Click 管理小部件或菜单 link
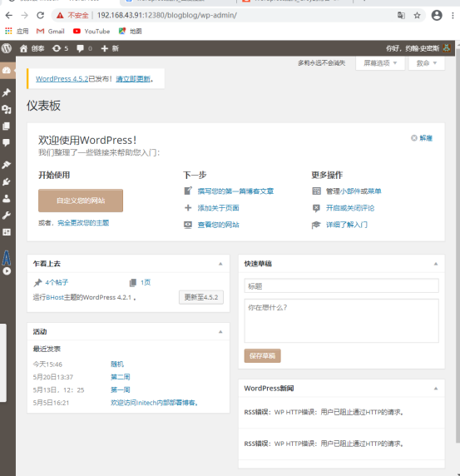This screenshot has width=460, height=476. [354, 191]
